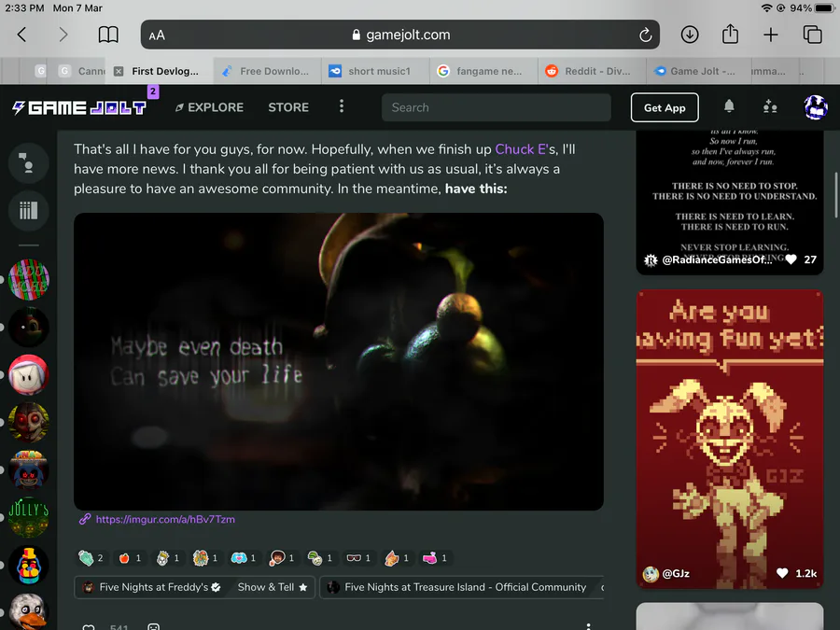
Task: Follow the Chuck E mention link
Action: pyautogui.click(x=520, y=149)
